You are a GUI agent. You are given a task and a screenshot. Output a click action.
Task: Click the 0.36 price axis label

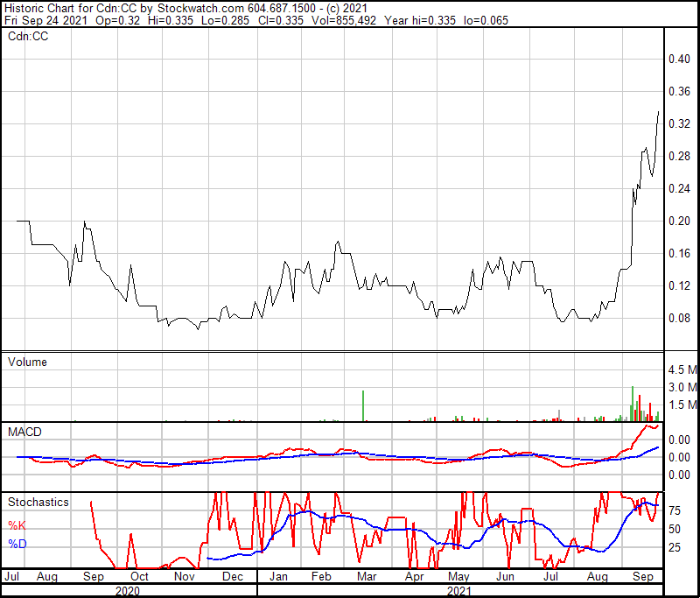point(679,92)
